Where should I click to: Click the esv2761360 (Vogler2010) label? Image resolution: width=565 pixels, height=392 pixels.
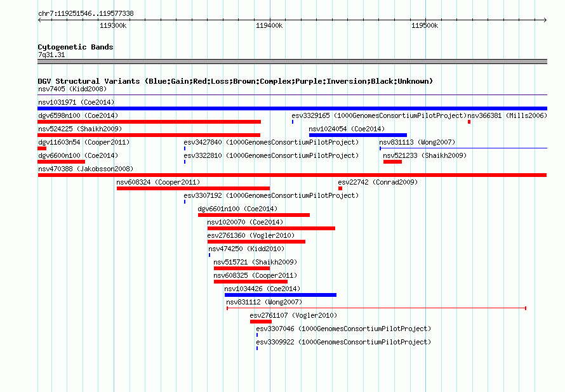point(251,235)
